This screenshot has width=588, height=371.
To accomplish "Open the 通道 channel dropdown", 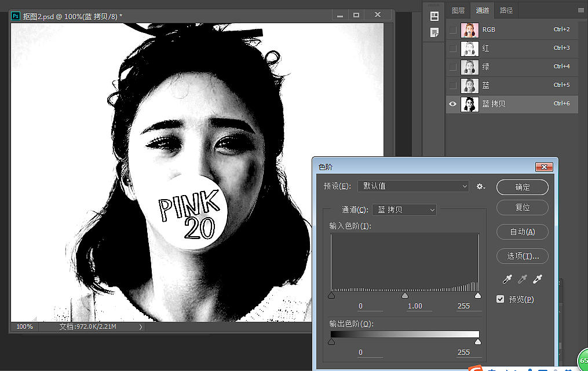I will (404, 210).
